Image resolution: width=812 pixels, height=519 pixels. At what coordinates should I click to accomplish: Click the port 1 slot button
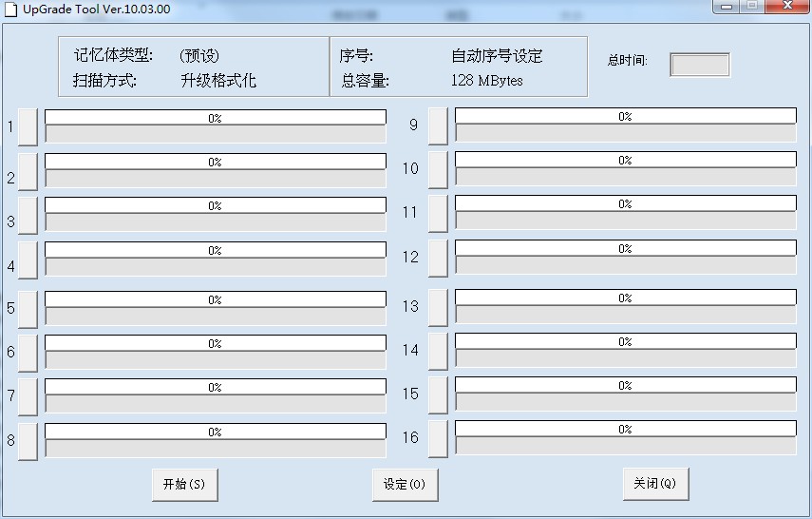tap(28, 126)
